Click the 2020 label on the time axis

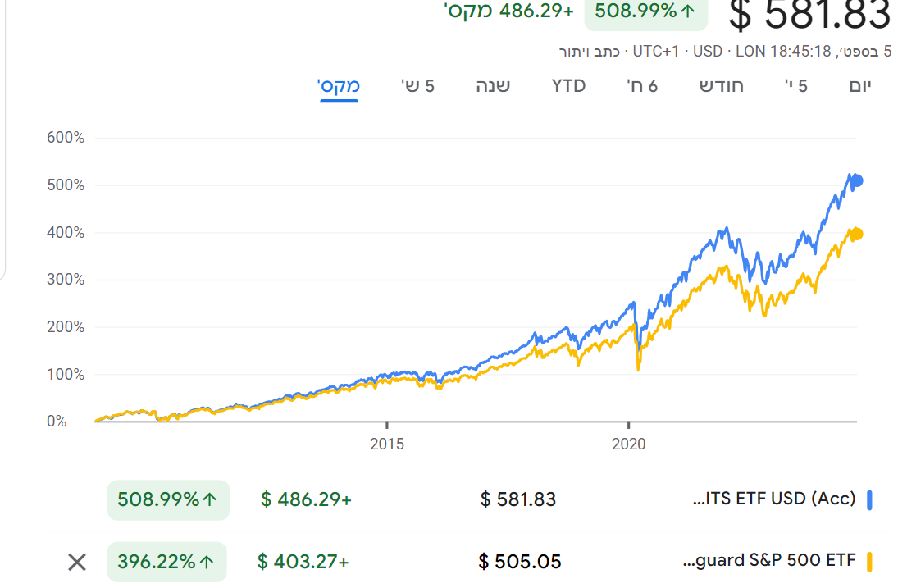click(629, 444)
